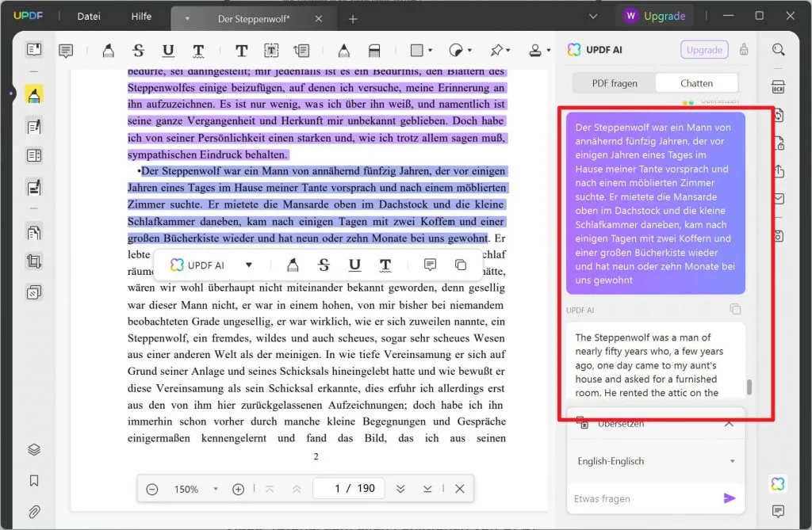
Task: Open bookmarks from the bottom left sidebar
Action: [33, 479]
